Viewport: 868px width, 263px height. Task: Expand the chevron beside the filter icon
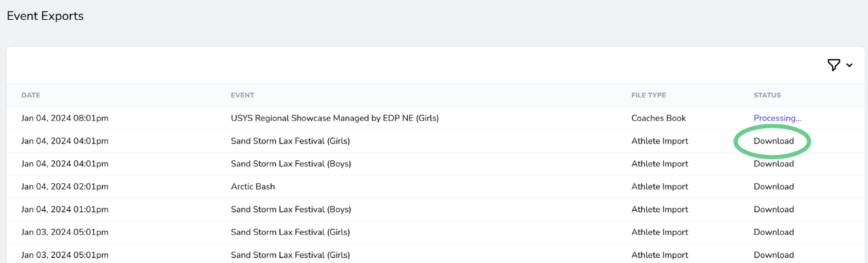pyautogui.click(x=849, y=65)
